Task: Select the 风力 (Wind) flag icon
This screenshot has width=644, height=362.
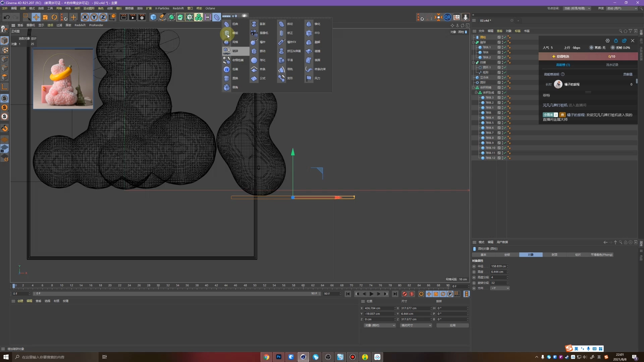Action: 309,78
